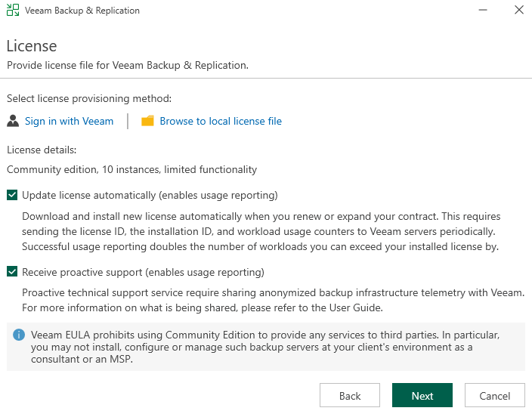Cancel the installation wizard
The image size is (532, 414).
[495, 396]
